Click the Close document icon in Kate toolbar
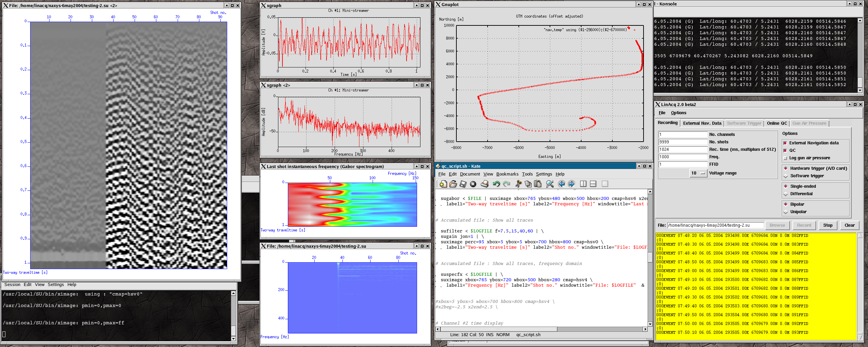This screenshot has width=868, height=347. [x=473, y=184]
